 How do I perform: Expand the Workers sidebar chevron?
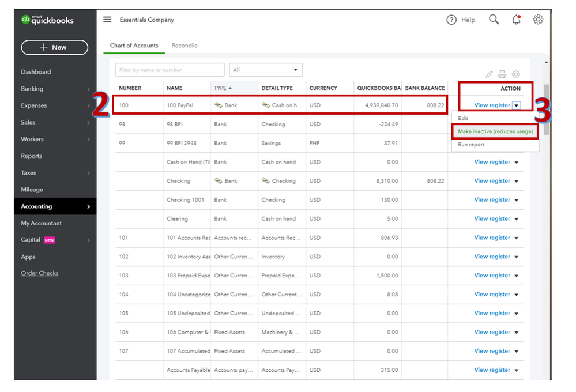click(x=89, y=140)
